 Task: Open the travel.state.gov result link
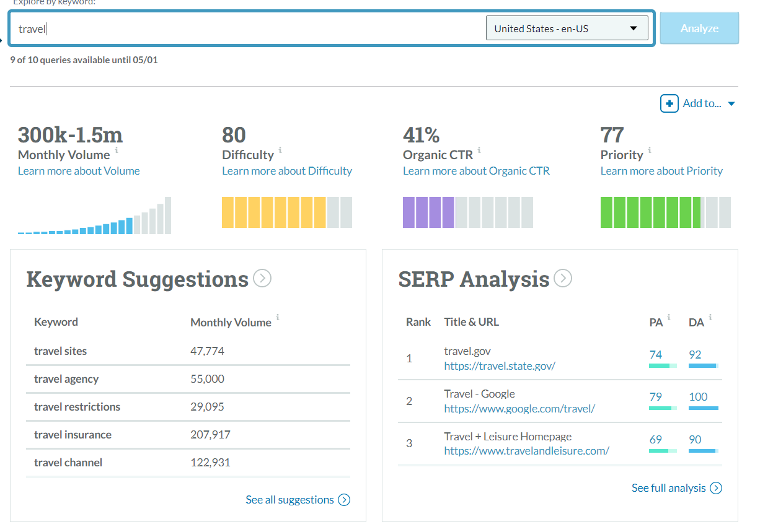pos(500,366)
